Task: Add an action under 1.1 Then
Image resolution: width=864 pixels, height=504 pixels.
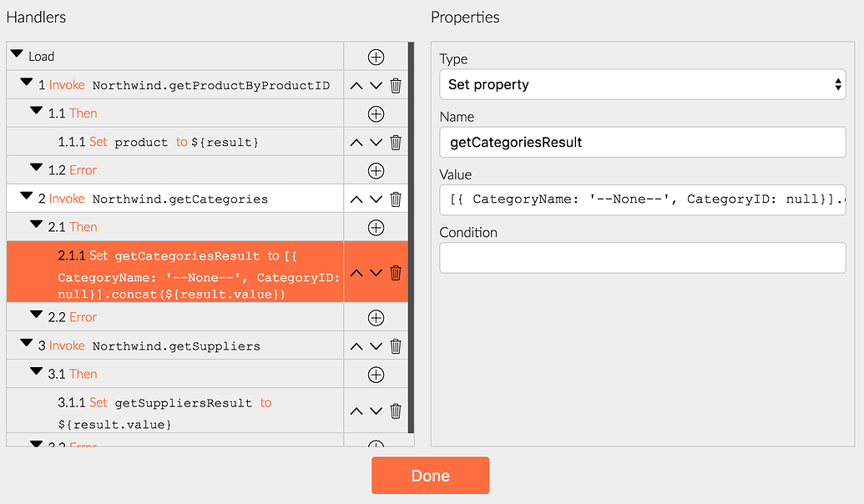Action: [x=376, y=114]
